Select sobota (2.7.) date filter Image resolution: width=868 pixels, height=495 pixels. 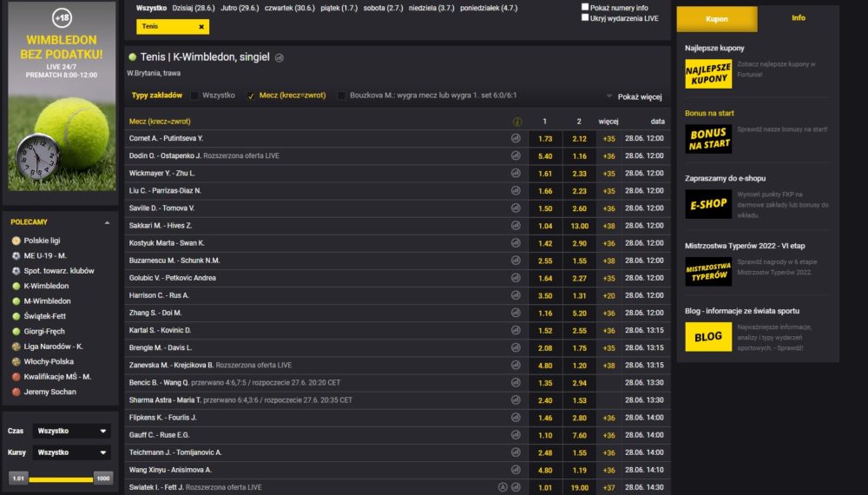[x=383, y=9]
